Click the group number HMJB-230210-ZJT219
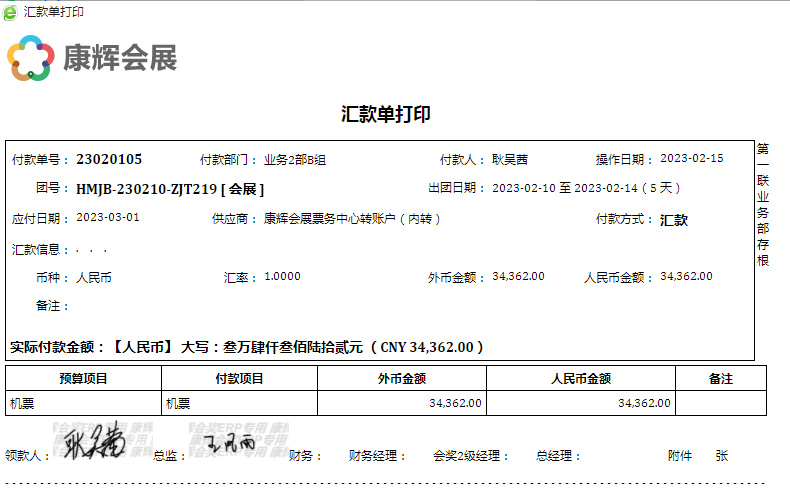790x488 pixels. tap(146, 188)
